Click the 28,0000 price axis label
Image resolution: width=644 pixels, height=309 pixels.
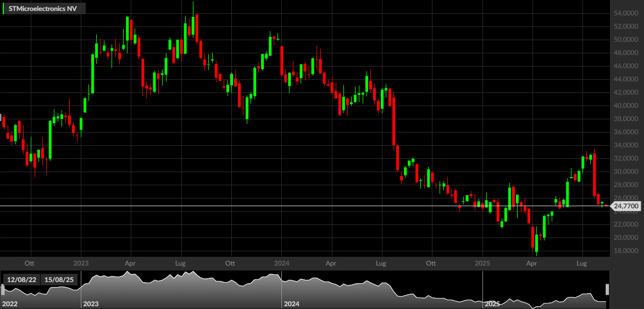pyautogui.click(x=626, y=185)
